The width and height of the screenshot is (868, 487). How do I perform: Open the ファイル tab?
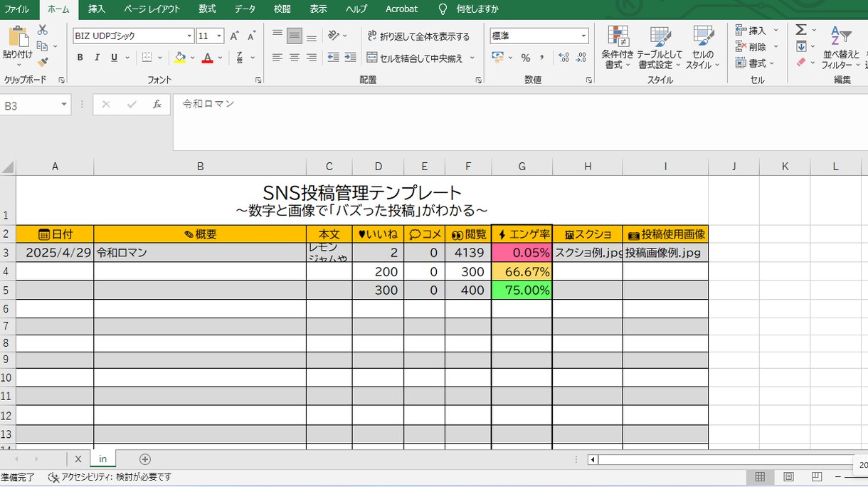pyautogui.click(x=17, y=9)
